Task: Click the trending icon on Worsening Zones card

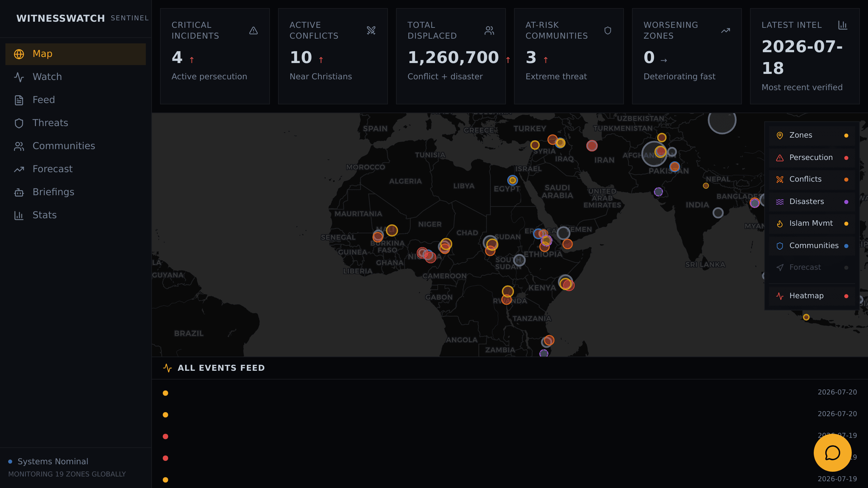Action: (x=726, y=30)
